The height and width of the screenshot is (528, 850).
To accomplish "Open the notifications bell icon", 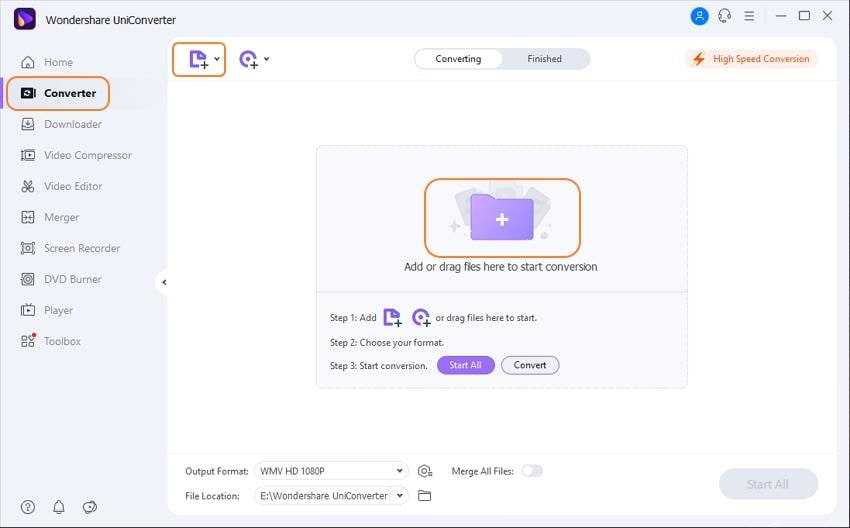I will pos(59,507).
